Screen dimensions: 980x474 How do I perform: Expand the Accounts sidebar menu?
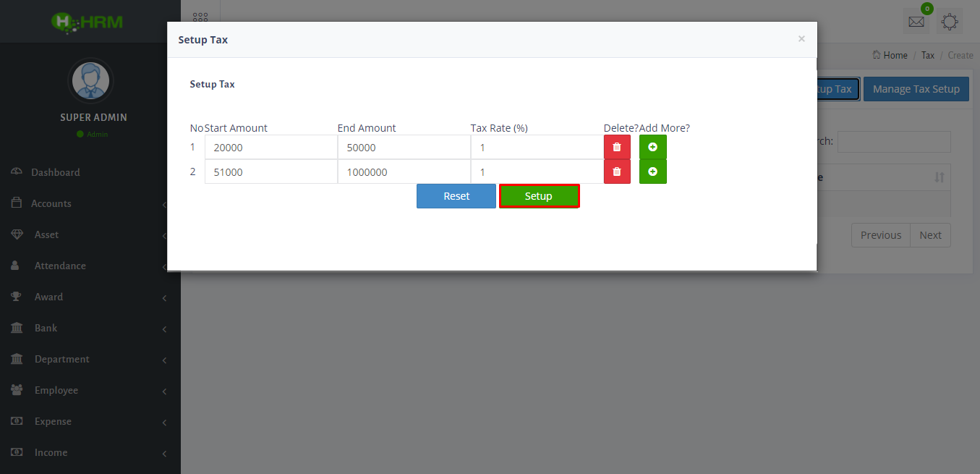(x=51, y=203)
